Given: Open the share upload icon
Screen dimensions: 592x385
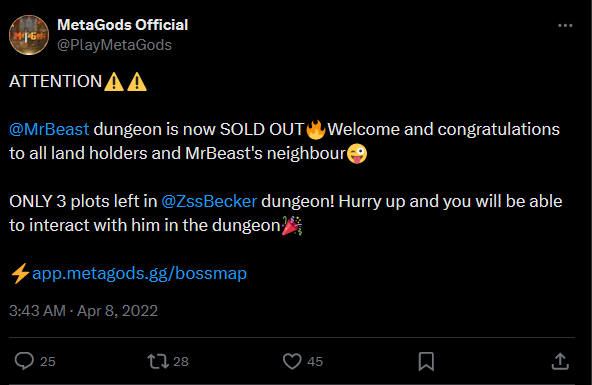Looking at the screenshot, I should (x=560, y=361).
